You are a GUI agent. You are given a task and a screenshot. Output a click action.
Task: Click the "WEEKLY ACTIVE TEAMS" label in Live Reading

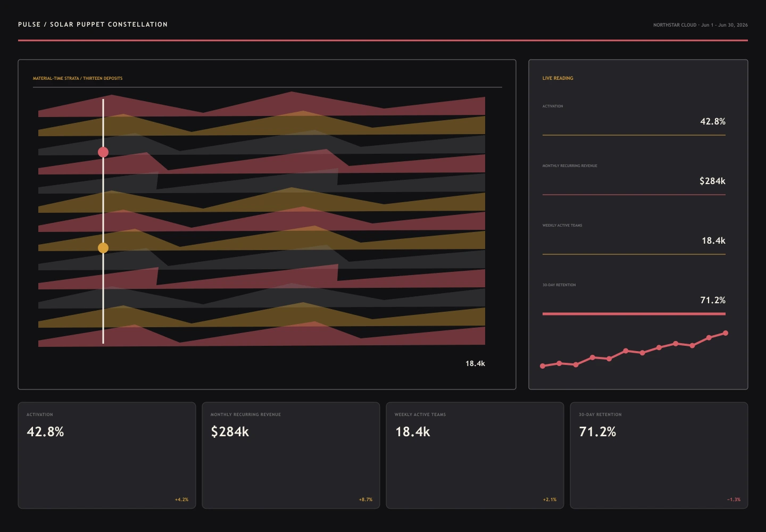(562, 226)
